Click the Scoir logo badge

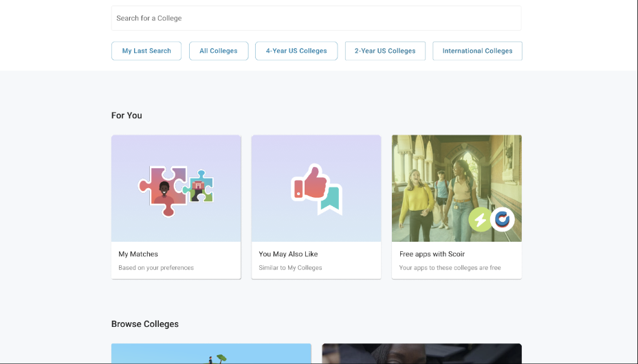[503, 219]
